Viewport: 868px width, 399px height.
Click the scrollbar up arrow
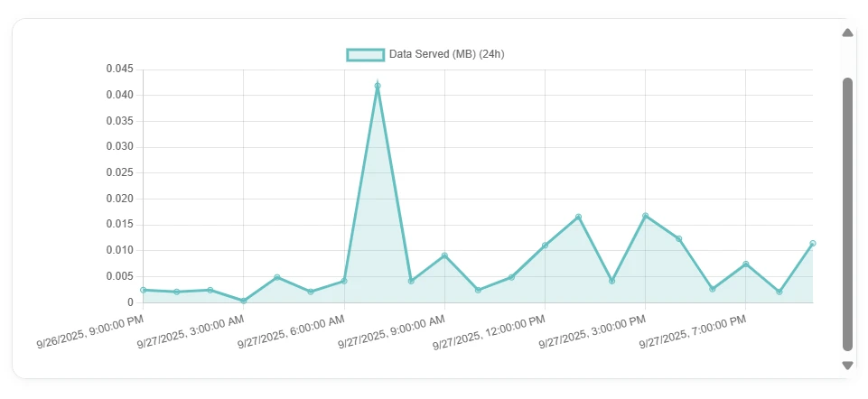pyautogui.click(x=847, y=32)
